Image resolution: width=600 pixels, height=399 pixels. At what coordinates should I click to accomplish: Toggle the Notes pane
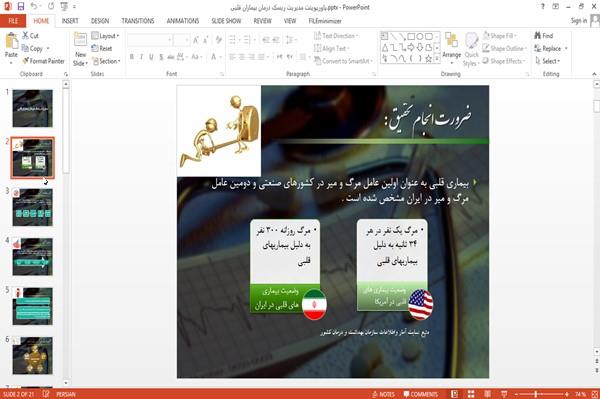(383, 394)
